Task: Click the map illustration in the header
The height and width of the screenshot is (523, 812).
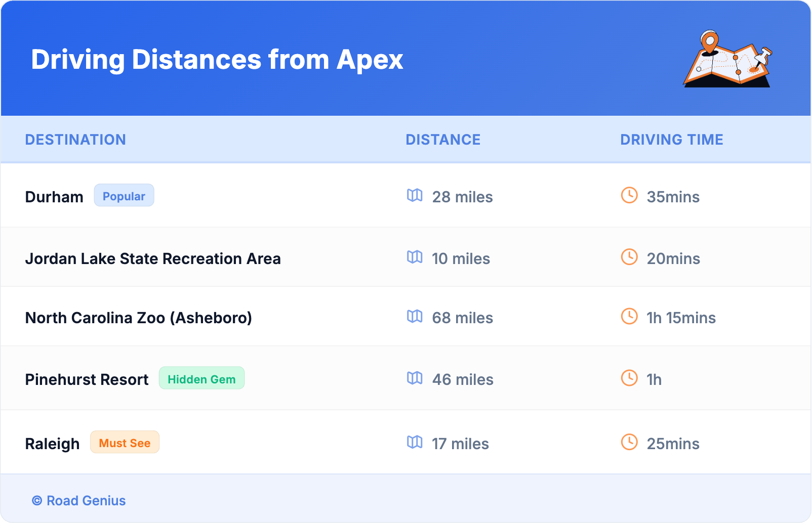Action: [727, 59]
